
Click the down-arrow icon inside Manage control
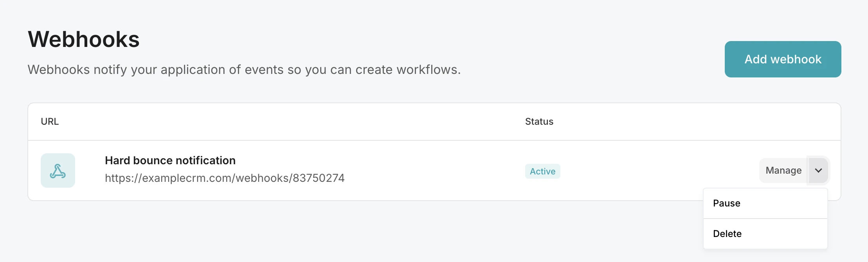click(818, 170)
